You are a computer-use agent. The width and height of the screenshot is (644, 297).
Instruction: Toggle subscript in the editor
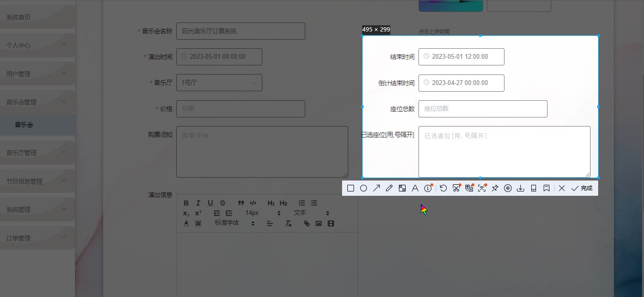coord(186,213)
